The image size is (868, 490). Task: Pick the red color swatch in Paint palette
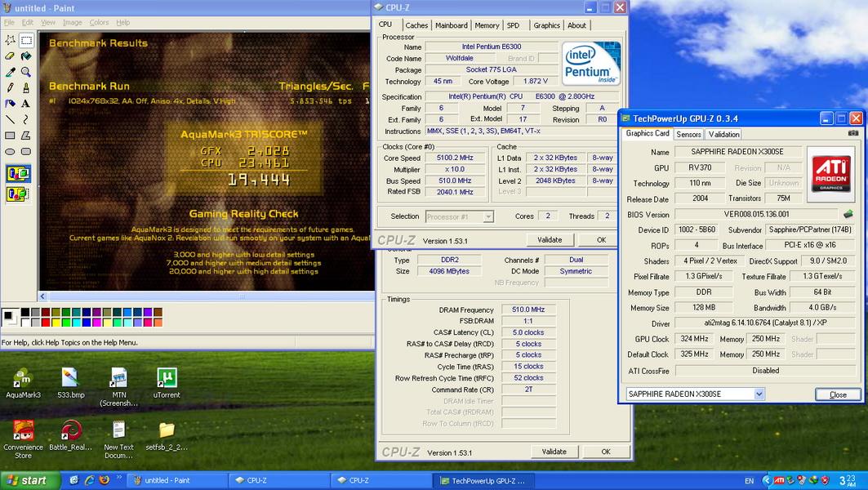coord(46,322)
